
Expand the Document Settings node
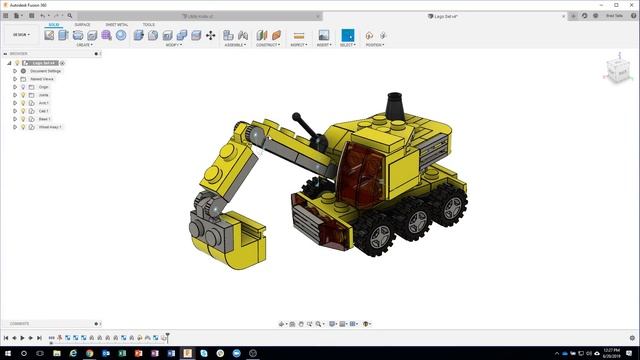[x=15, y=71]
